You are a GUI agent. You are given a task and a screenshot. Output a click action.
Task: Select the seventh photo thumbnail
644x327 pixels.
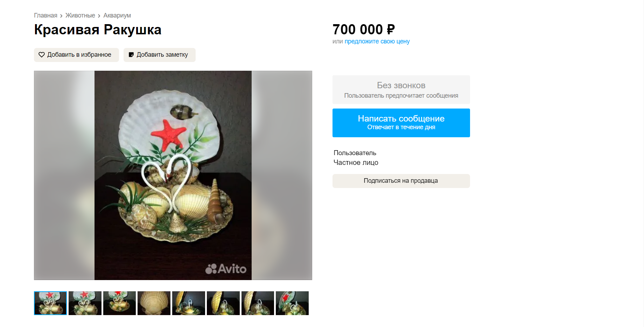tap(258, 303)
